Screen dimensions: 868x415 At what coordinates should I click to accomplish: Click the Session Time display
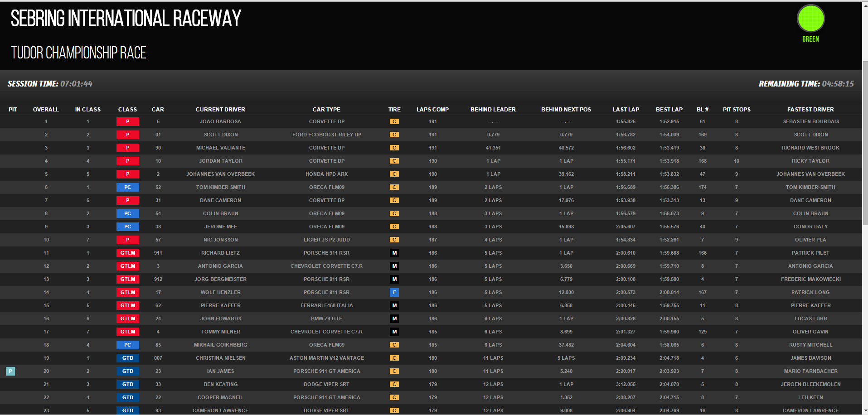50,84
